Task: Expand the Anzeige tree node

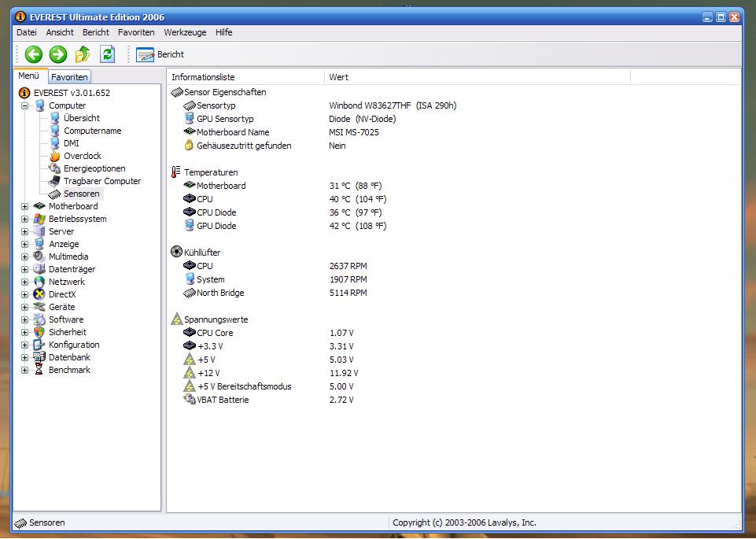Action: click(x=24, y=244)
